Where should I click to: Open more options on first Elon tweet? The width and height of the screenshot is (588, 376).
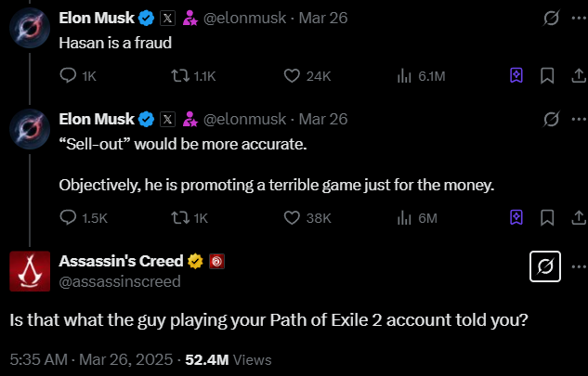578,18
